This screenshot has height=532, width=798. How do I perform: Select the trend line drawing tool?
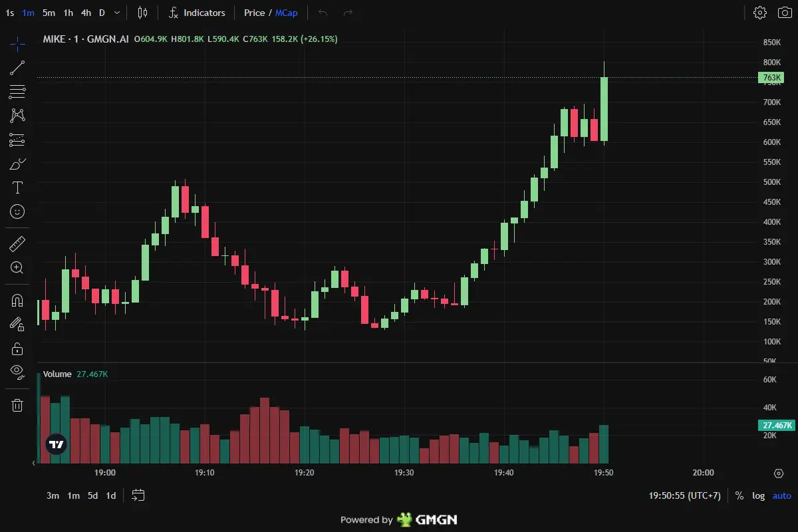coord(17,67)
